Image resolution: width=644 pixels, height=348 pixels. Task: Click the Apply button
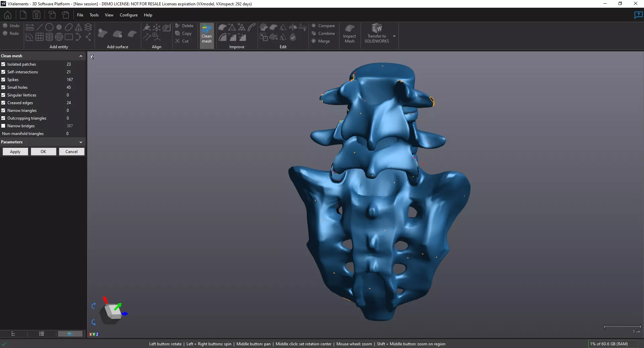coord(15,151)
